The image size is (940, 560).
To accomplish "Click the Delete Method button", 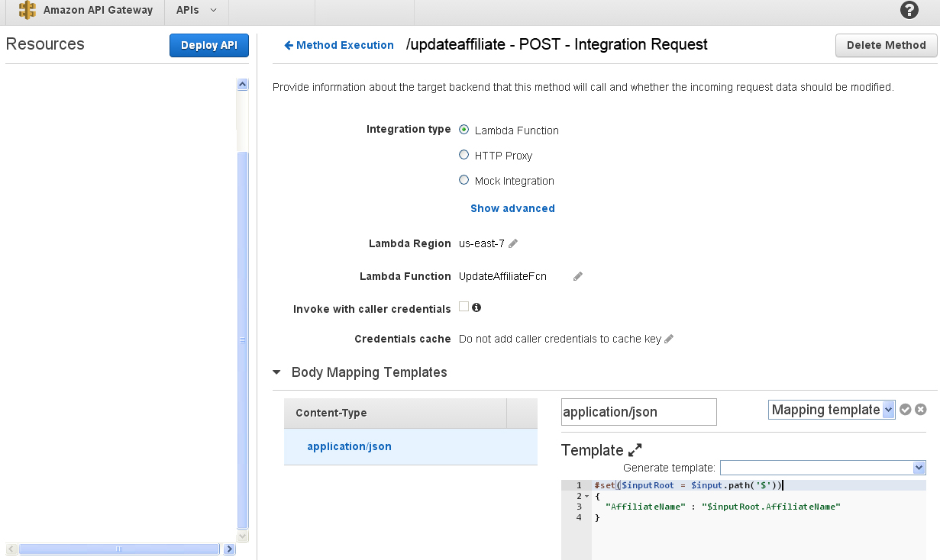I will [887, 45].
